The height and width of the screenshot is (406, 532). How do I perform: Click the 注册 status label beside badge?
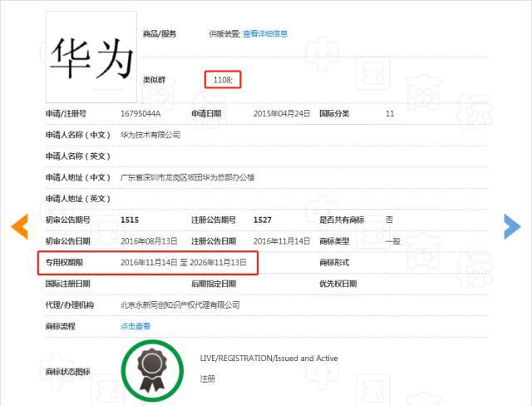click(x=208, y=379)
